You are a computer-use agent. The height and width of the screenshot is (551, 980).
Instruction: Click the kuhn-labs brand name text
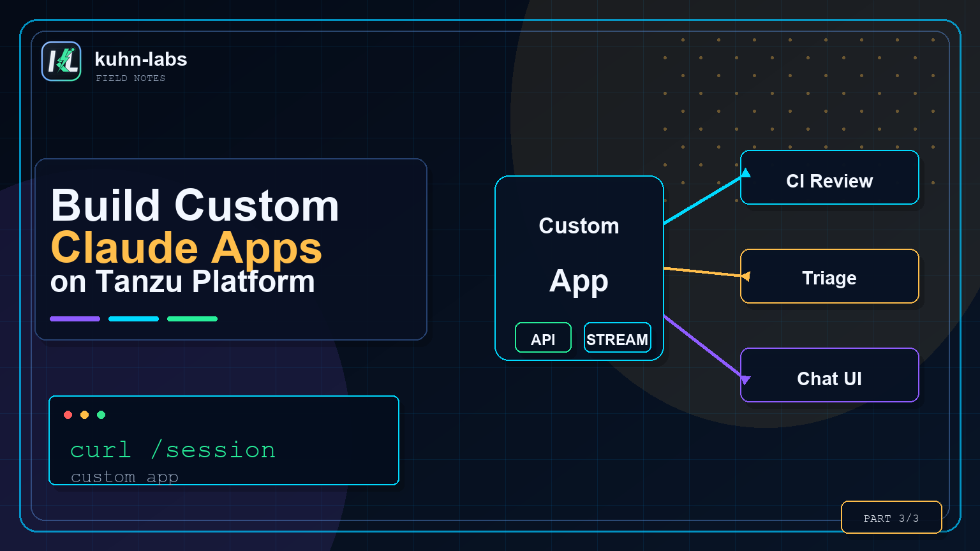(141, 59)
